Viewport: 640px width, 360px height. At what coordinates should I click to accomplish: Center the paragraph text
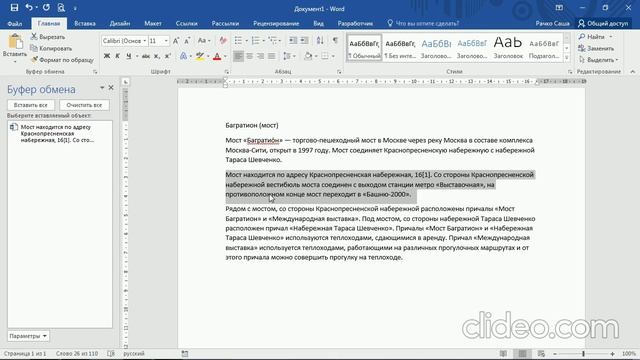(x=249, y=56)
